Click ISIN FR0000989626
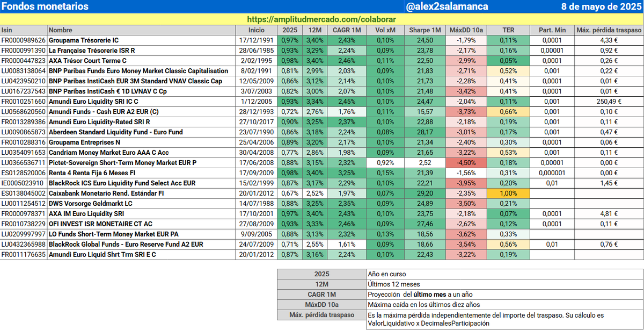The width and height of the screenshot is (644, 330). tap(24, 40)
